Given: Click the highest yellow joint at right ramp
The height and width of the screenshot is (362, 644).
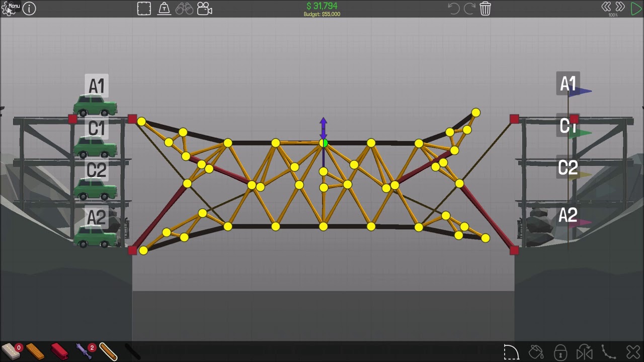Looking at the screenshot, I should 476,113.
